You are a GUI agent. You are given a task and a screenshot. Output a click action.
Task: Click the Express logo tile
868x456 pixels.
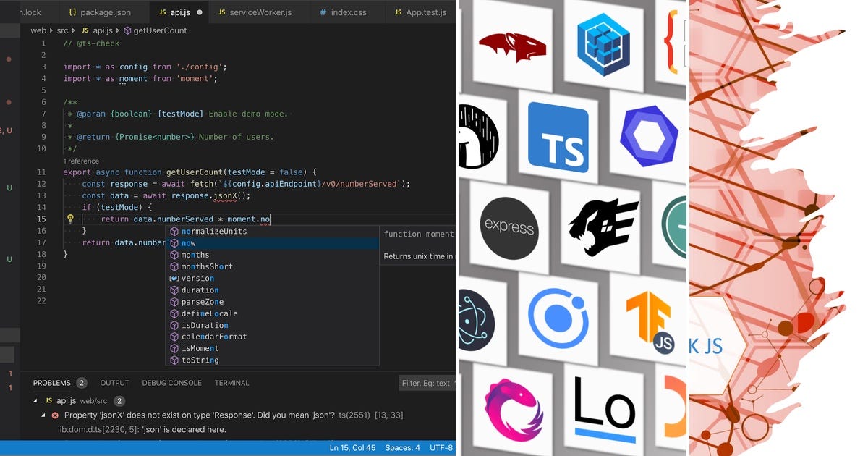(509, 228)
